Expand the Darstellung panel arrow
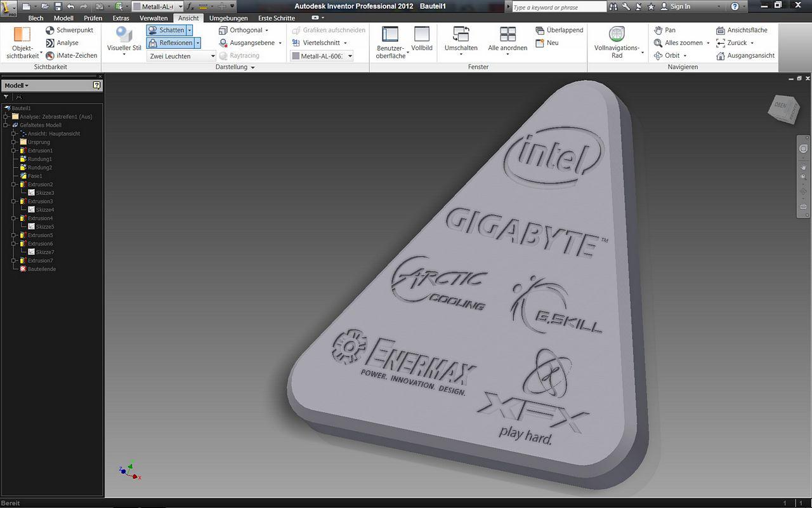This screenshot has height=508, width=812. pos(252,67)
